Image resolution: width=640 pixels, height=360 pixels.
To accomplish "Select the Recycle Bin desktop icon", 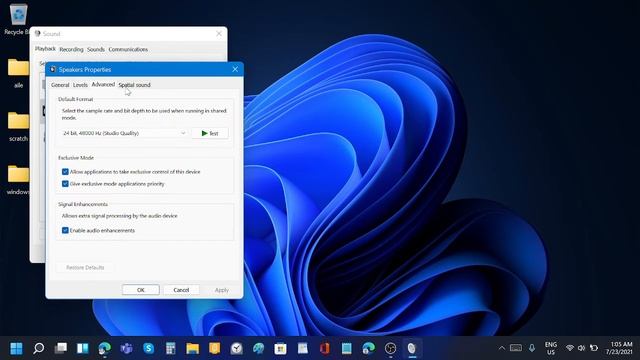I will (x=18, y=19).
